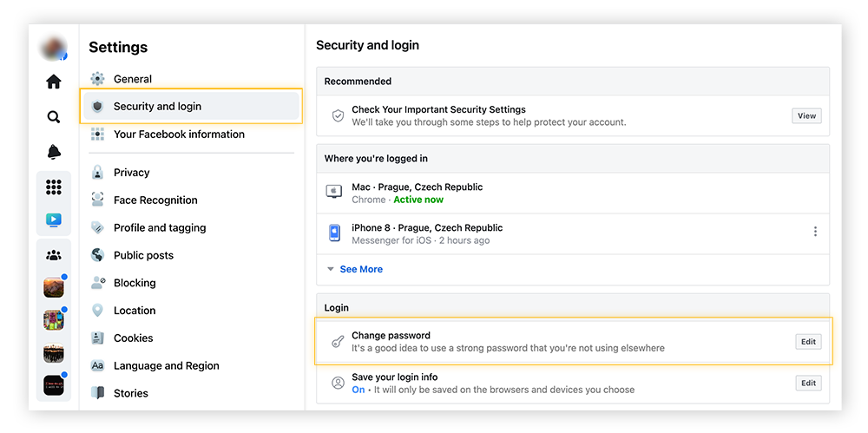Screen dimensions: 868x433
Task: Open the mountain landscape group shortcut thumbnail
Action: pyautogui.click(x=54, y=287)
